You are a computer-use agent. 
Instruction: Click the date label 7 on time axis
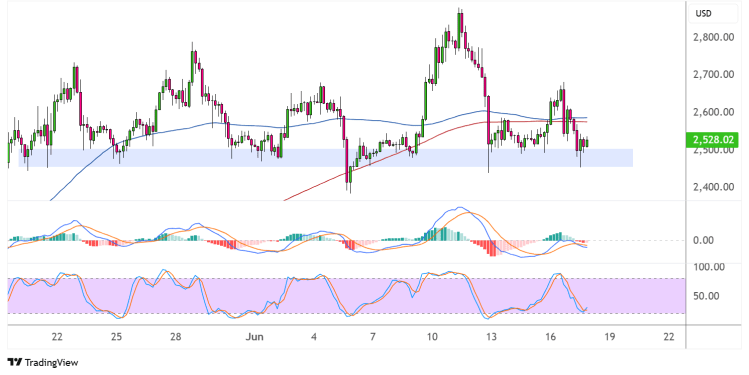pos(373,337)
